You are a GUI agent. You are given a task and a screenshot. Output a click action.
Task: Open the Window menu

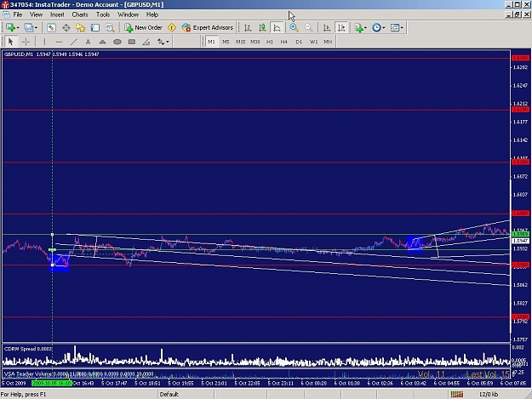tap(128, 14)
